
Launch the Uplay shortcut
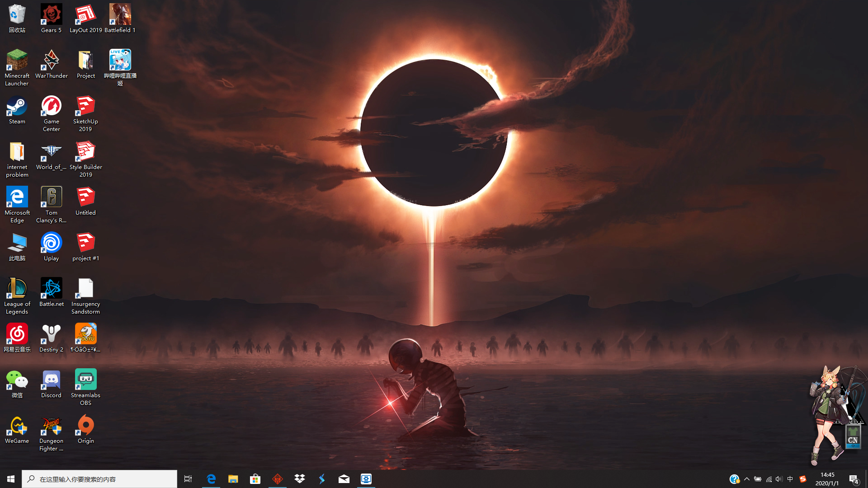[51, 247]
